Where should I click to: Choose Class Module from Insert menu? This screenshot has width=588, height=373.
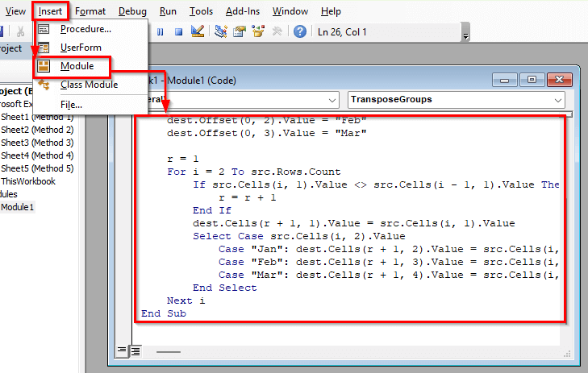click(90, 85)
